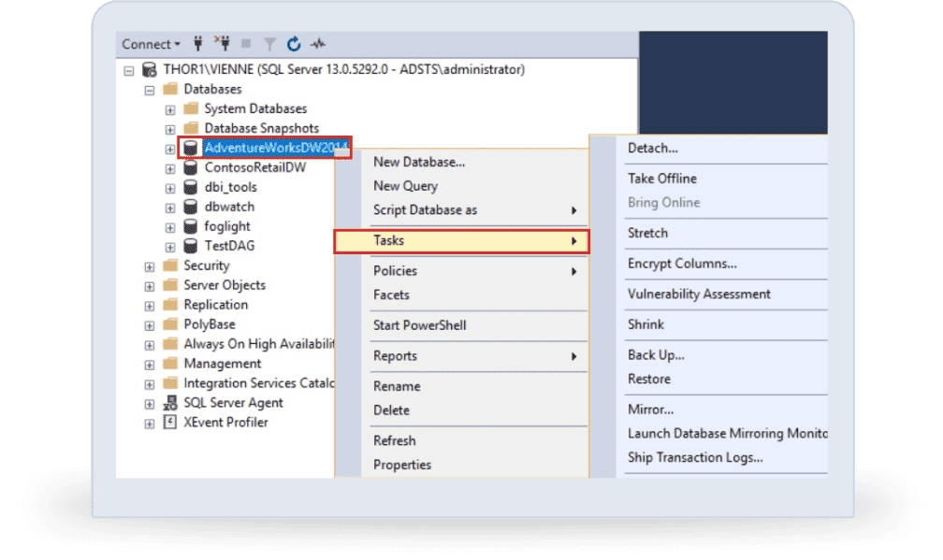Click the XEvent Profiler icon
This screenshot has width=943, height=560.
click(x=170, y=423)
